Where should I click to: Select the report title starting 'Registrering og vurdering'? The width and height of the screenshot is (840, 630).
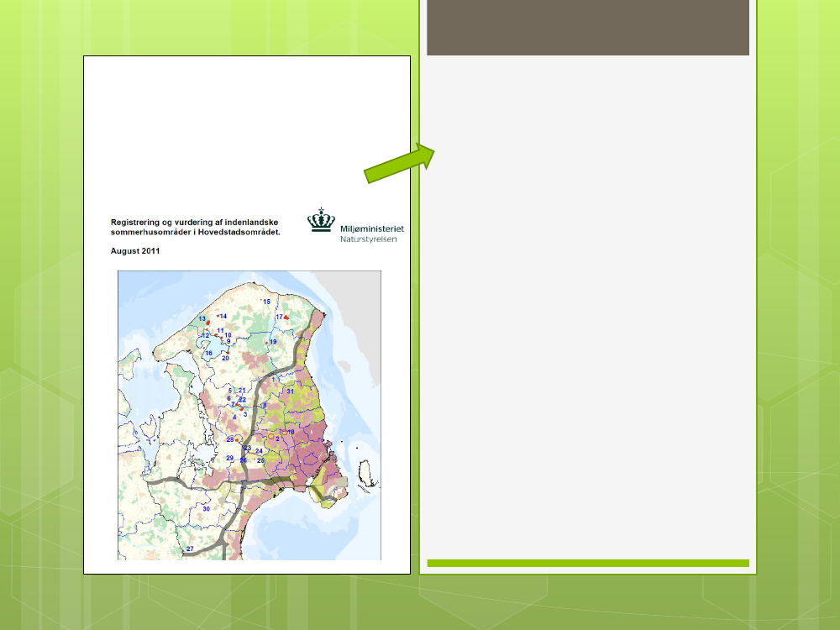tap(196, 227)
